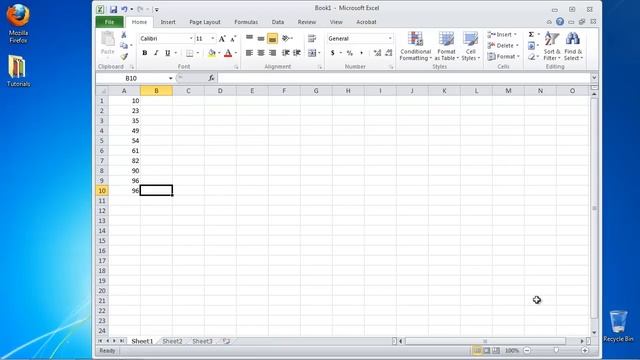Click the Insert Function fx button
The image size is (640, 360).
[x=211, y=78]
